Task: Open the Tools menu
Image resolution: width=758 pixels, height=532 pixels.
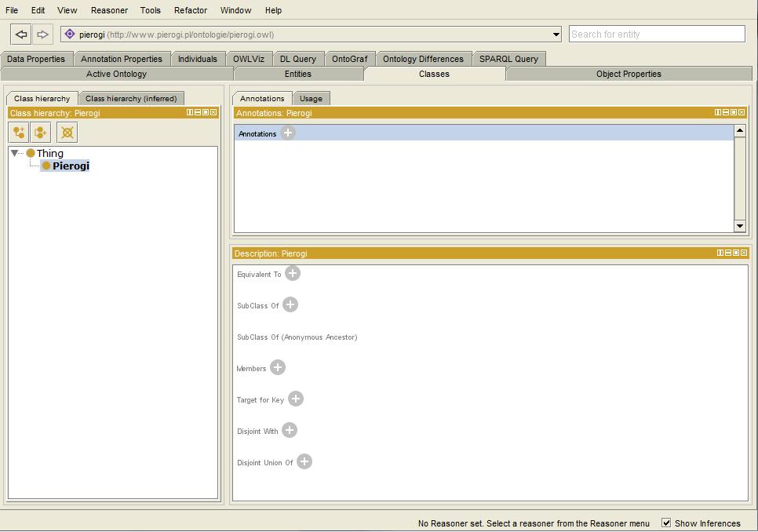Action: pos(151,10)
